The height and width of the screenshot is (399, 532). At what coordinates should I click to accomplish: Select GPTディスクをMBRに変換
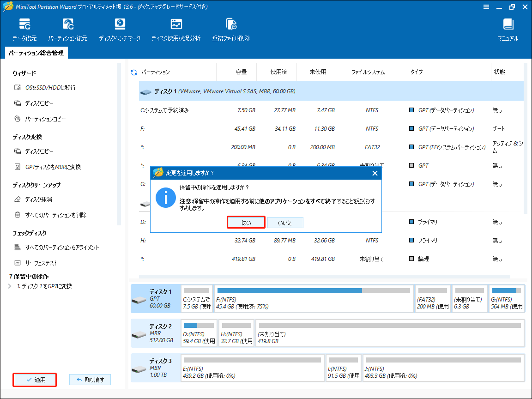coord(48,167)
